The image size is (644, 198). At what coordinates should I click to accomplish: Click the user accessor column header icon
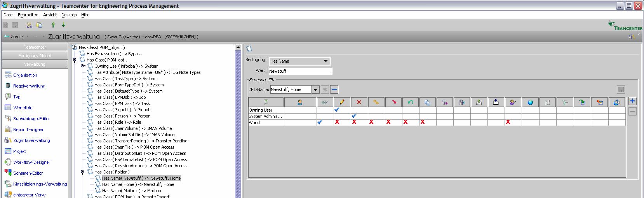(300, 102)
